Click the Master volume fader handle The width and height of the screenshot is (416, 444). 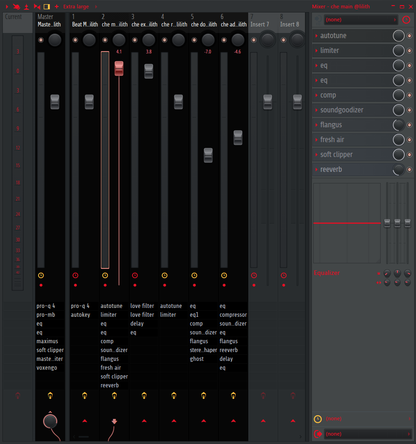(55, 102)
